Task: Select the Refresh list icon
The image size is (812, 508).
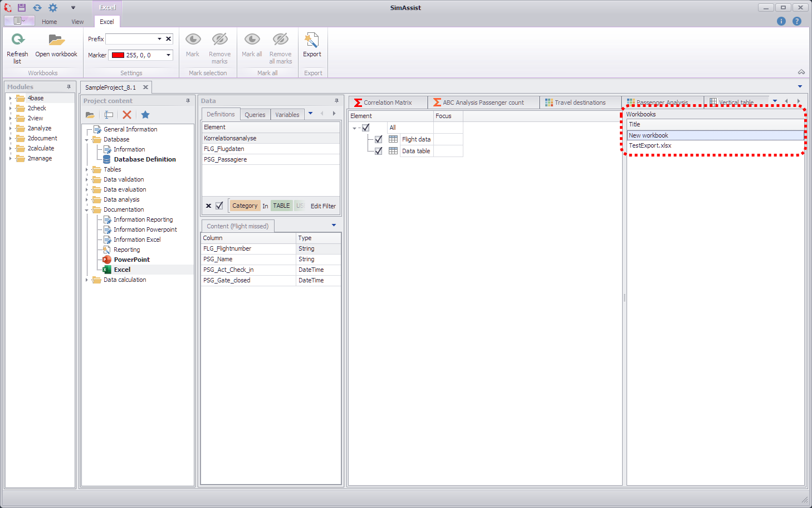Action: pos(17,40)
